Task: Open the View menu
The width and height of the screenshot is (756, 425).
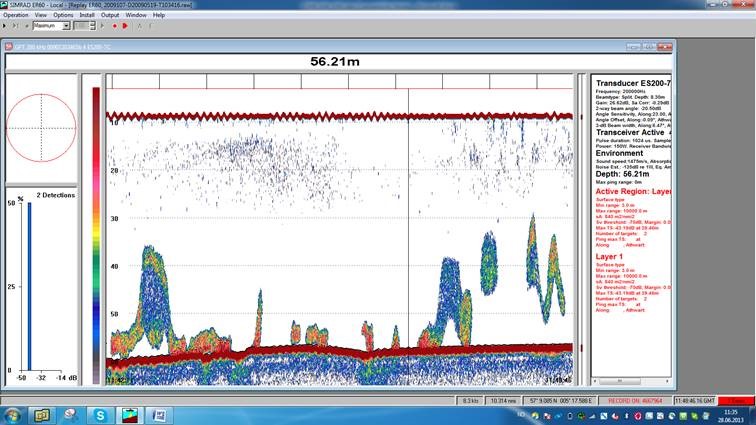Action: pos(40,15)
